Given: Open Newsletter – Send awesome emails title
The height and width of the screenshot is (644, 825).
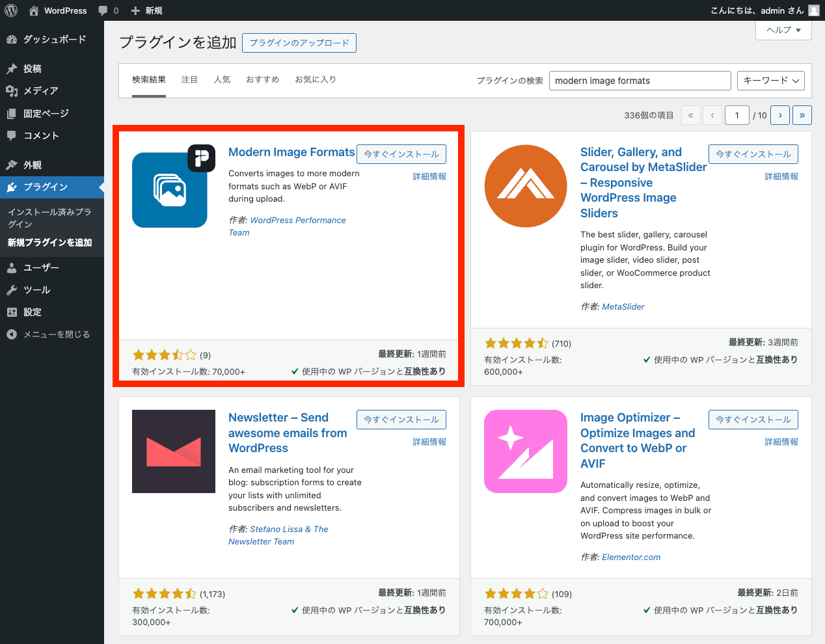Looking at the screenshot, I should [x=288, y=433].
